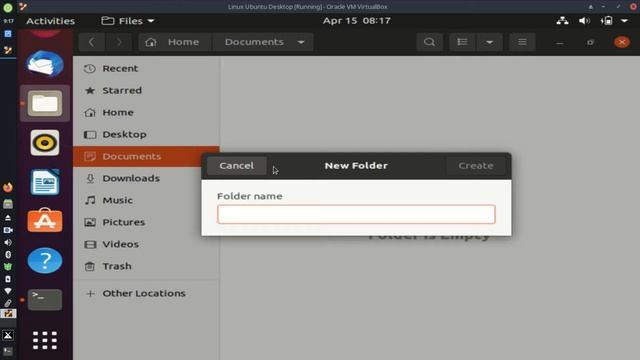Open Recent in the Files sidebar
The height and width of the screenshot is (360, 640).
[x=146, y=69]
